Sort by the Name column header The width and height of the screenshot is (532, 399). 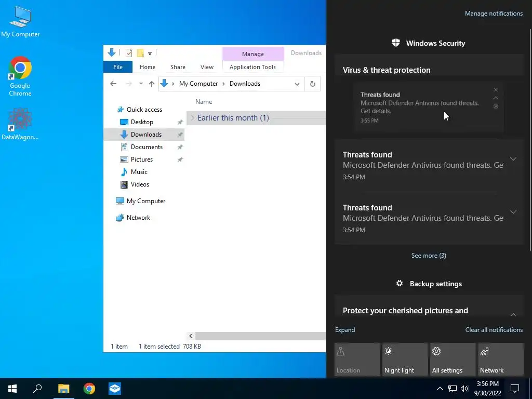pos(204,101)
